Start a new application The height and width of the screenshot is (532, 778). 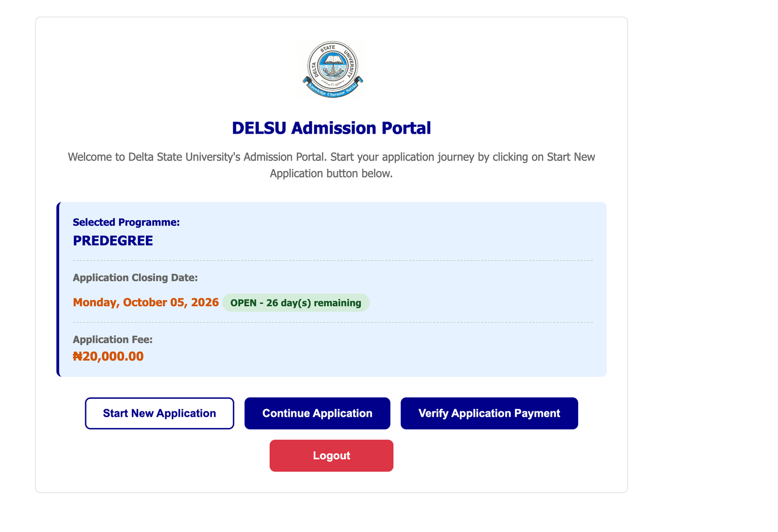point(159,413)
